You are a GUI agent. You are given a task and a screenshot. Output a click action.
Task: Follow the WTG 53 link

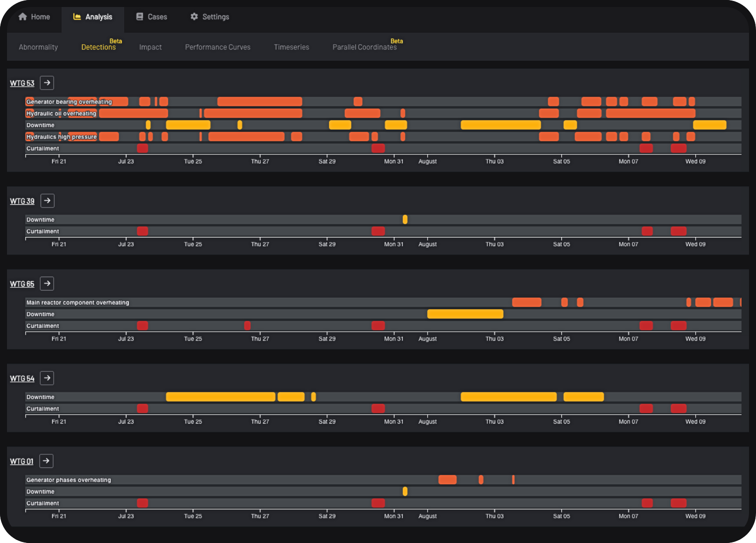22,84
